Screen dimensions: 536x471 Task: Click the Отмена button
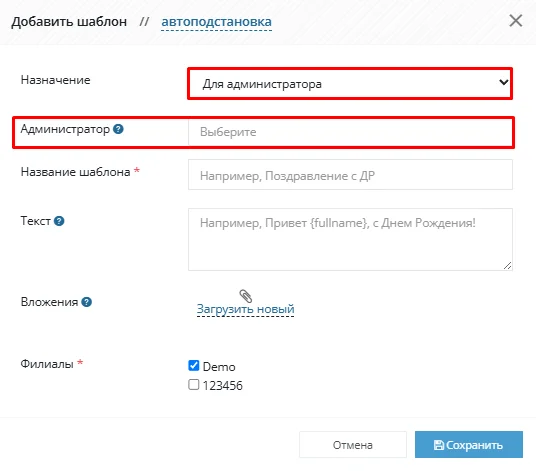pyautogui.click(x=353, y=445)
